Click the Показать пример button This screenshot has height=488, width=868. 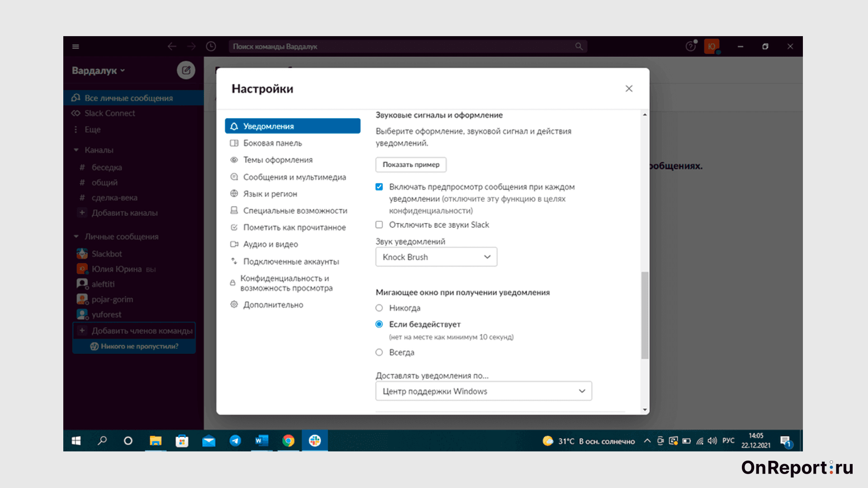click(411, 165)
